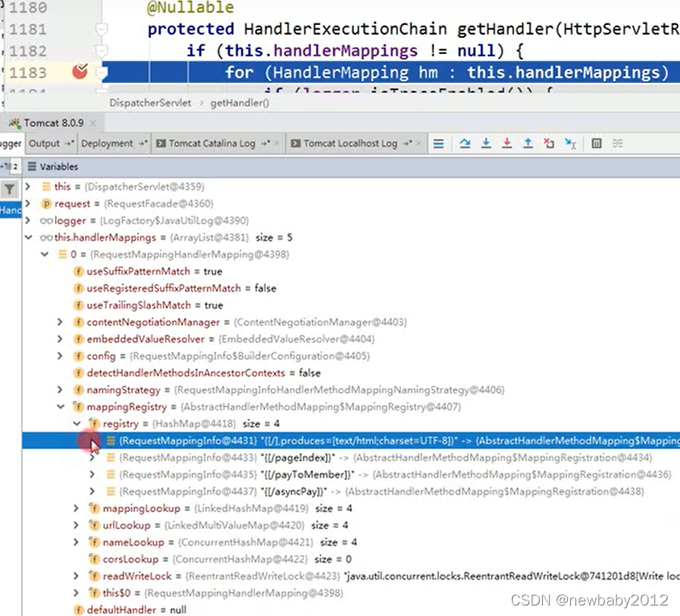This screenshot has width=680, height=616.
Task: Click the filter funnel icon in Variables
Action: pos(10,189)
